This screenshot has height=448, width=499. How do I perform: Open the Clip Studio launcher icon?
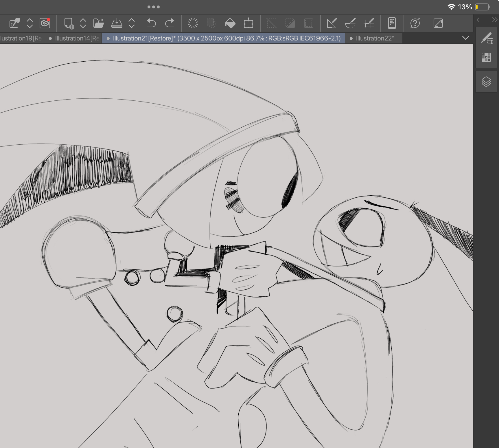(x=45, y=23)
